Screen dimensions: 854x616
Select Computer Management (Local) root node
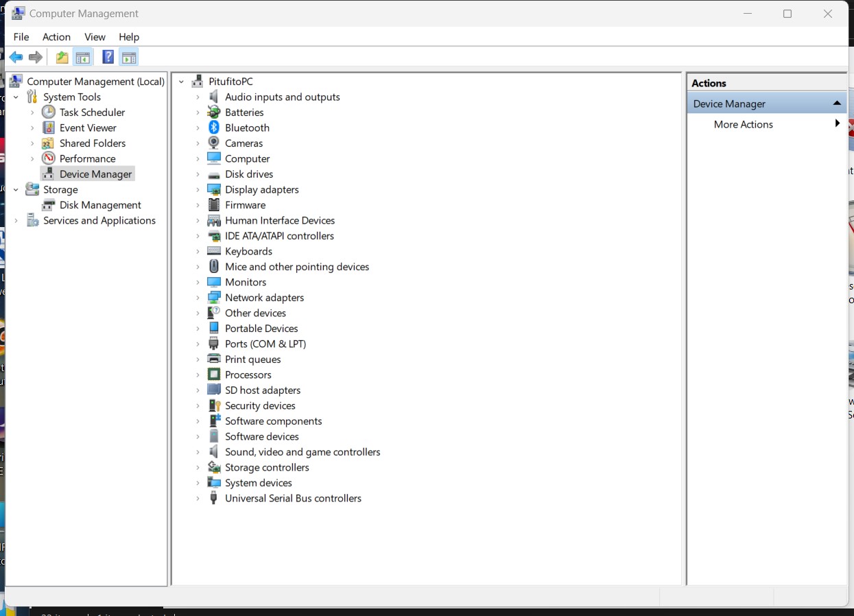tap(95, 82)
